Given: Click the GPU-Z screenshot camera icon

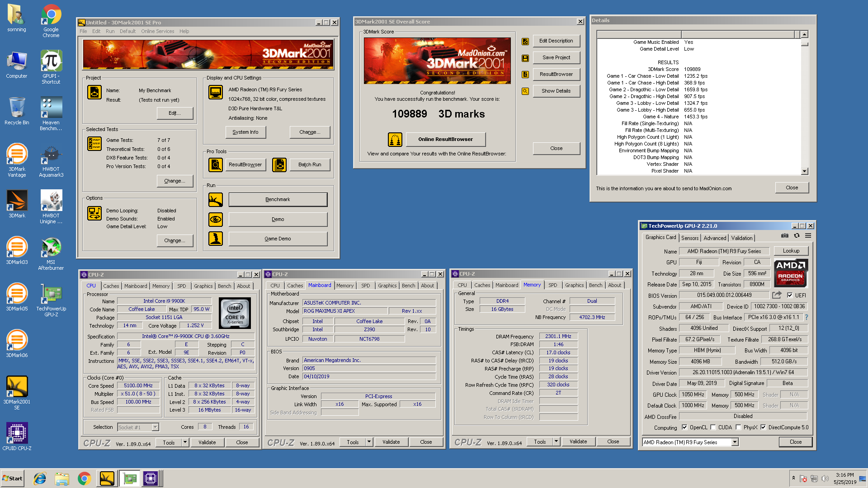Looking at the screenshot, I should point(785,236).
